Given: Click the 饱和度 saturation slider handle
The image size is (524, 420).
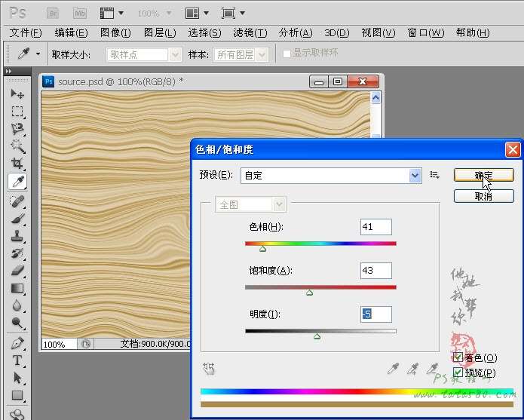Looking at the screenshot, I should click(x=309, y=293).
